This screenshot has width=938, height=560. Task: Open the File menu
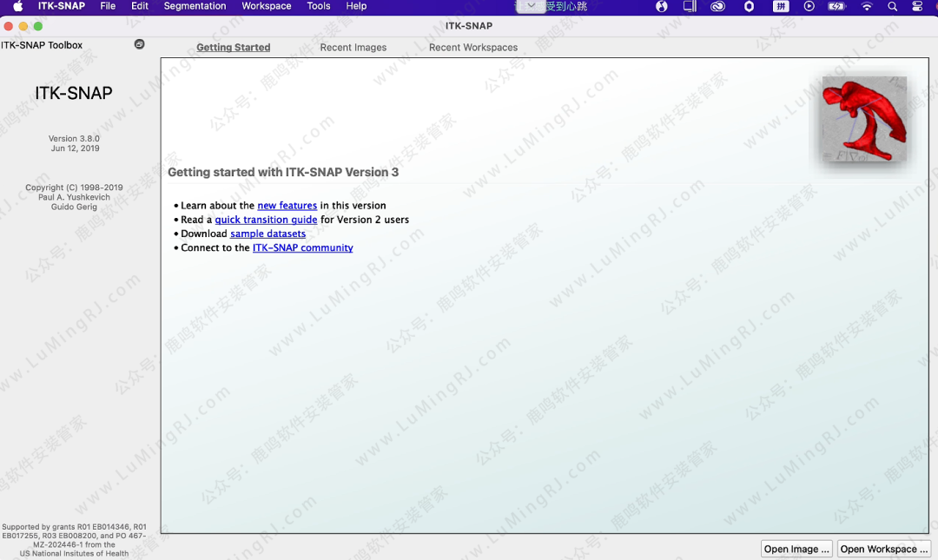tap(108, 6)
